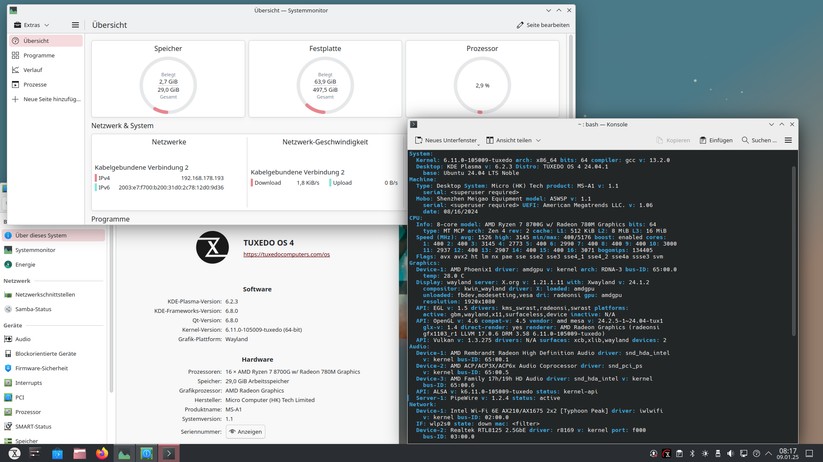Select SMART-Status in the sidebar
The image size is (823, 462).
click(x=54, y=427)
